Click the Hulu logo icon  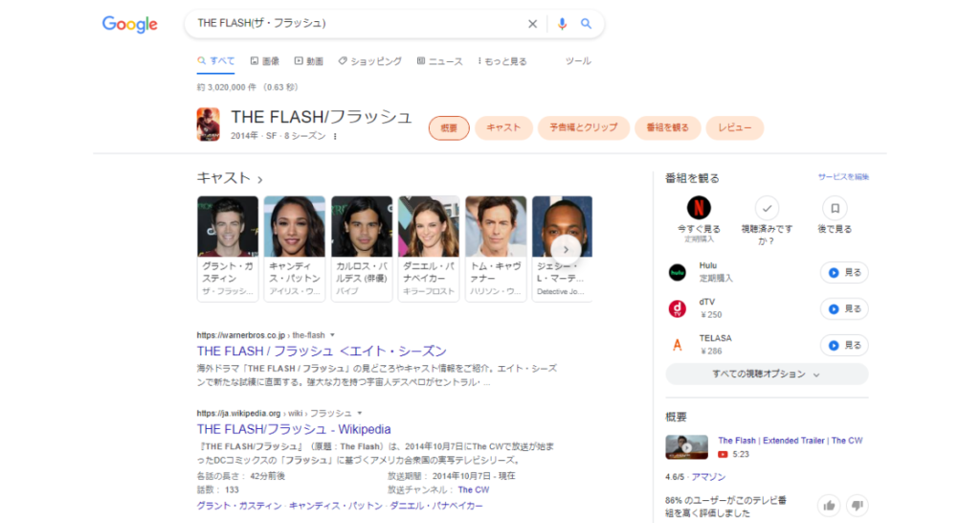[677, 272]
